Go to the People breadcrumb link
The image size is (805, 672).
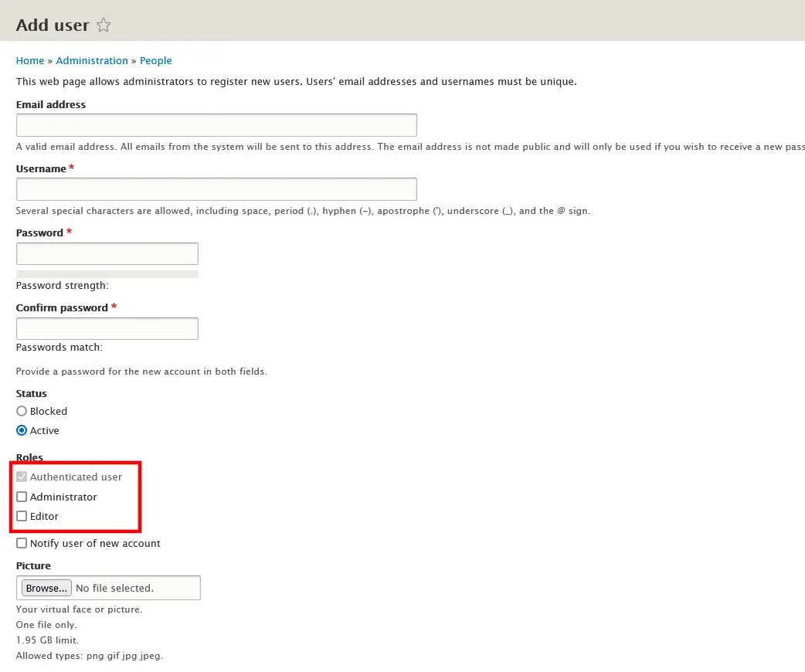point(155,60)
